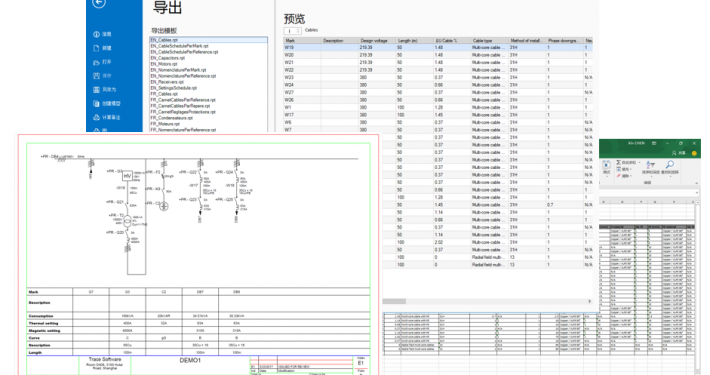Click the 打开 (Open) folder icon
The height and width of the screenshot is (375, 710).
(x=96, y=62)
